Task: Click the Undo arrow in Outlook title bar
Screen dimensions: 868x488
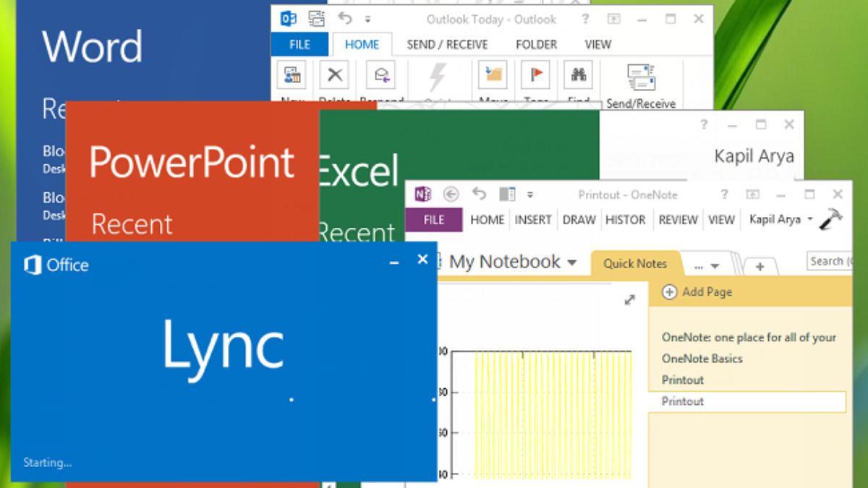Action: click(x=345, y=19)
